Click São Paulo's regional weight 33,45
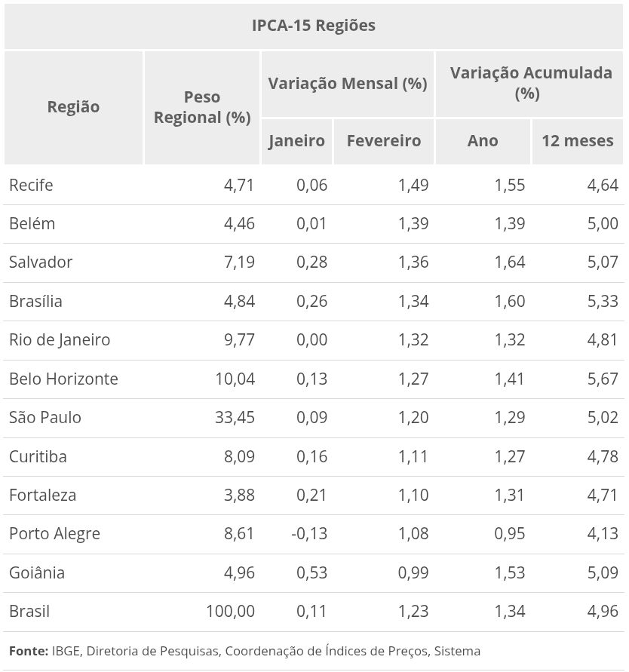 (235, 418)
